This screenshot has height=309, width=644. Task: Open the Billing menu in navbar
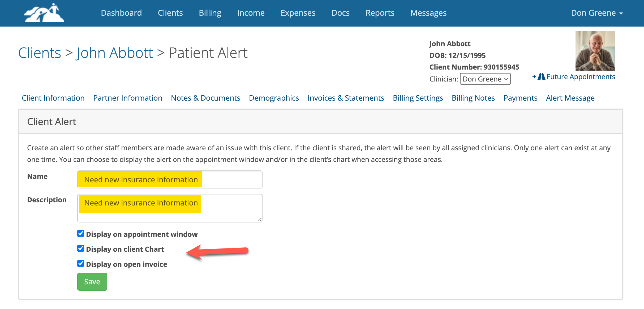(x=210, y=13)
